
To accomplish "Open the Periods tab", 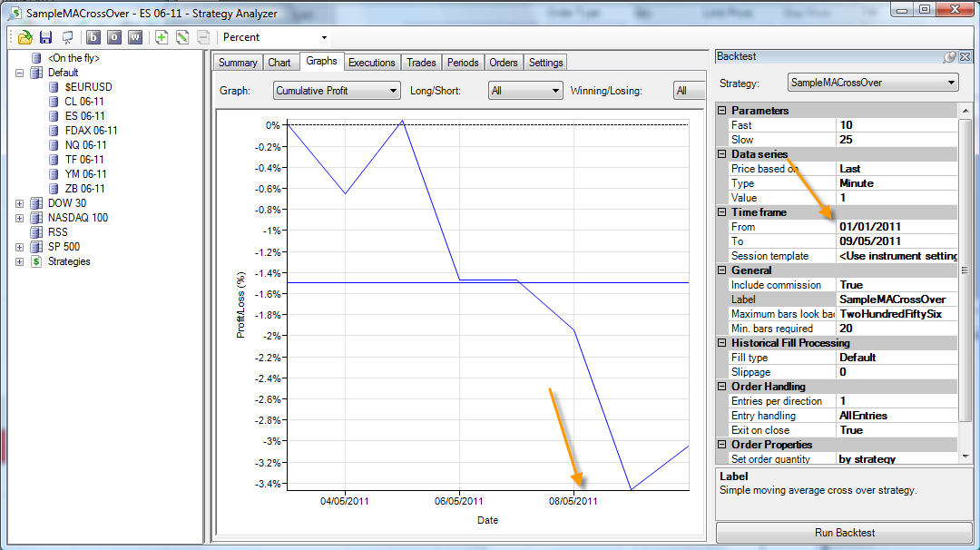I will pyautogui.click(x=463, y=63).
